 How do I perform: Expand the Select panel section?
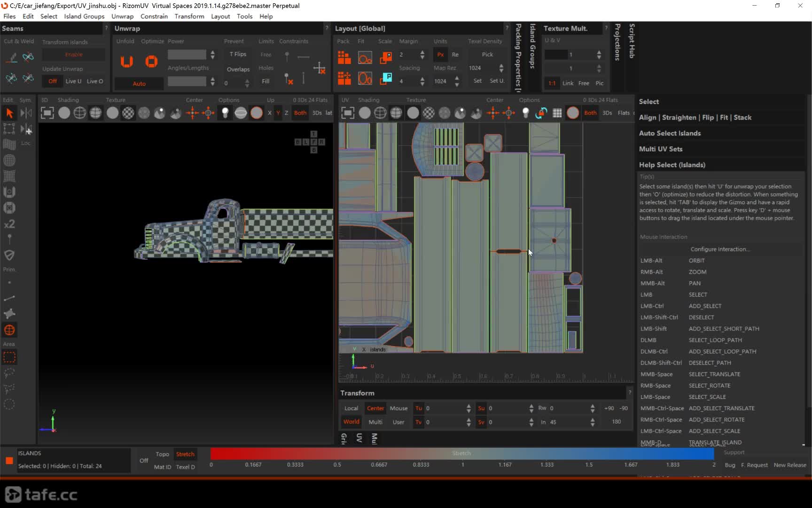coord(720,102)
